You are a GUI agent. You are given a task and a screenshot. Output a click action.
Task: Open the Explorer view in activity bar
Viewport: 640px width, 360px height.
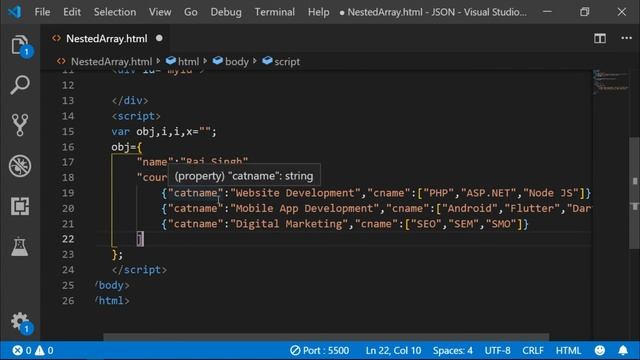(20, 45)
